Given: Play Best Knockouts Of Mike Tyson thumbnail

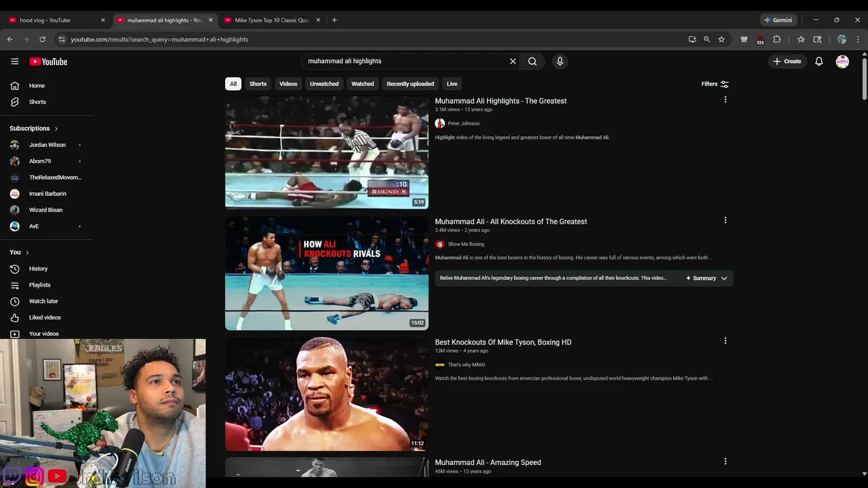Looking at the screenshot, I should click(x=327, y=394).
